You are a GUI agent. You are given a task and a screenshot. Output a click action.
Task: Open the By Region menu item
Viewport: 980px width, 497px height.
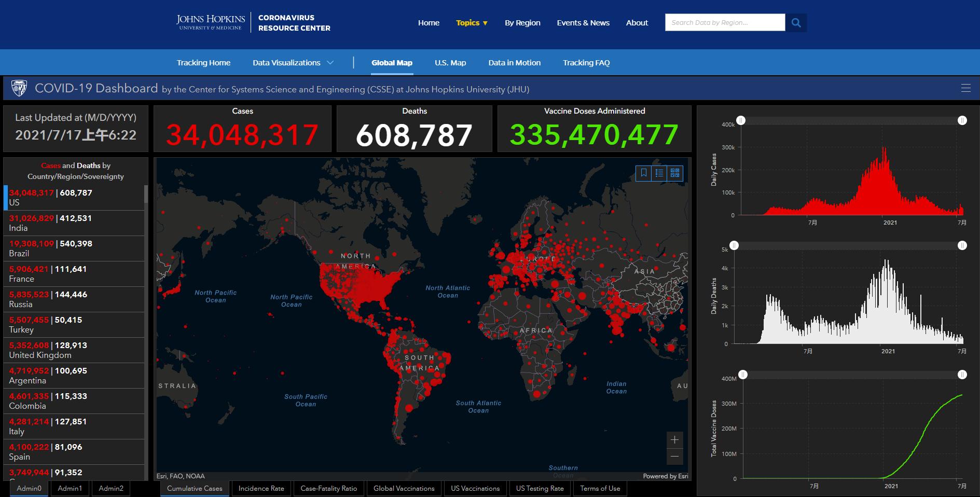click(x=522, y=23)
